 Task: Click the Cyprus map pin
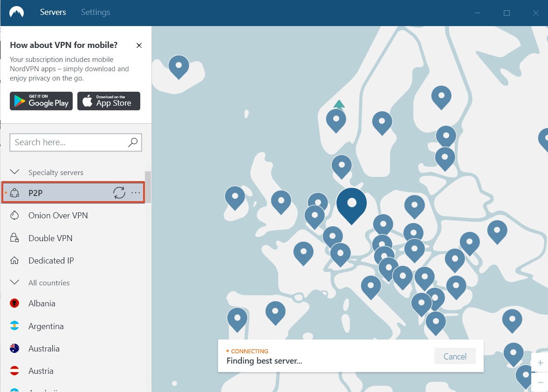(514, 355)
